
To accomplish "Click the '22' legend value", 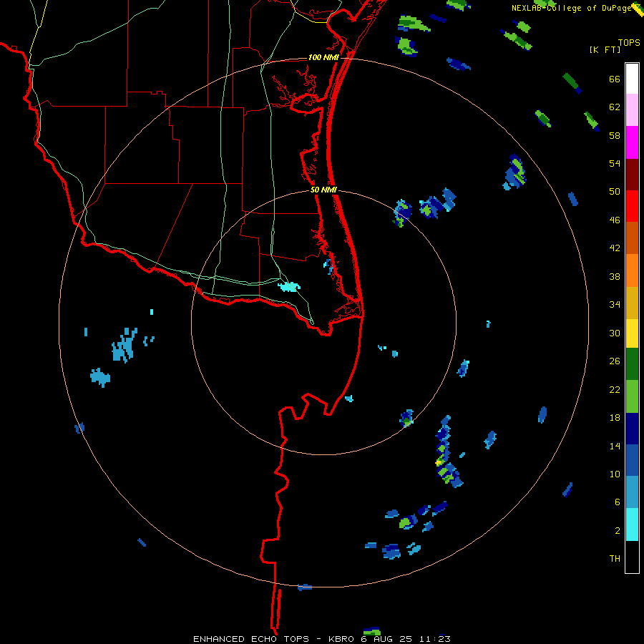I will click(x=615, y=390).
